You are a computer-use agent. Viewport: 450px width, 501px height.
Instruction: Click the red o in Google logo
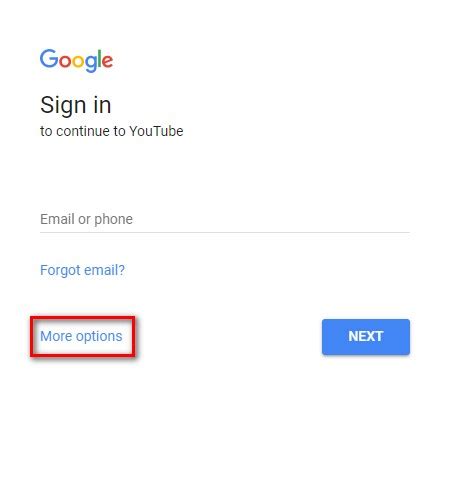(65, 61)
